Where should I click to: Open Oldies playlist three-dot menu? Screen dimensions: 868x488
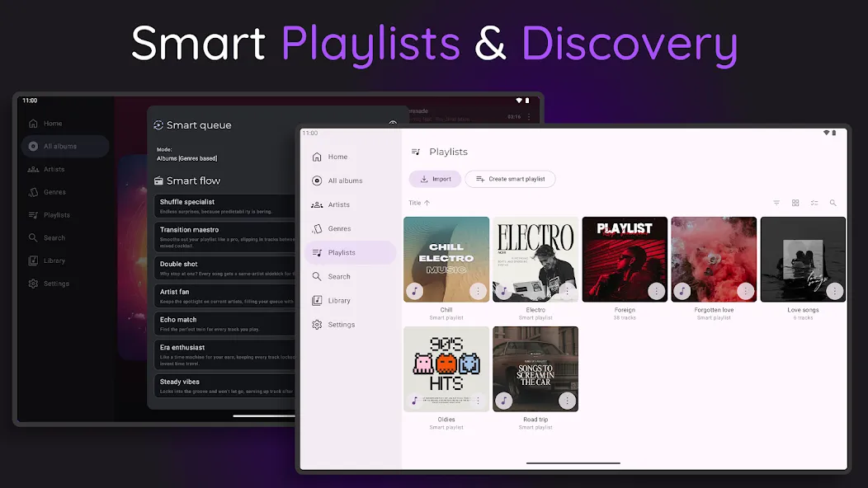point(478,401)
